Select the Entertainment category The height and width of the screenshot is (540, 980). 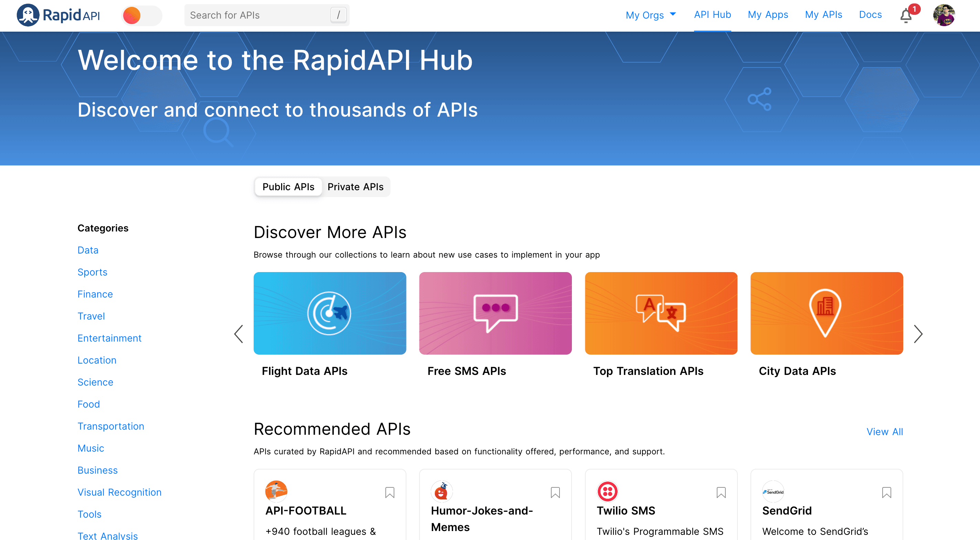click(109, 338)
